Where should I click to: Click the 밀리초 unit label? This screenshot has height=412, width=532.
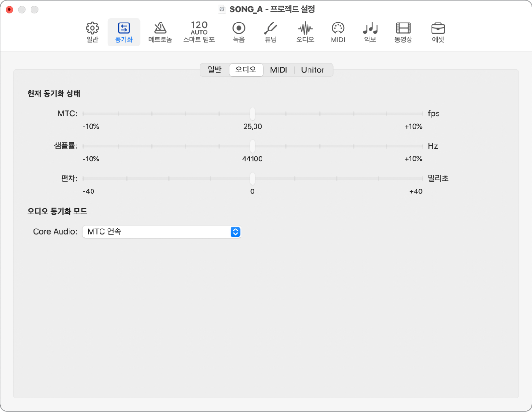point(438,178)
